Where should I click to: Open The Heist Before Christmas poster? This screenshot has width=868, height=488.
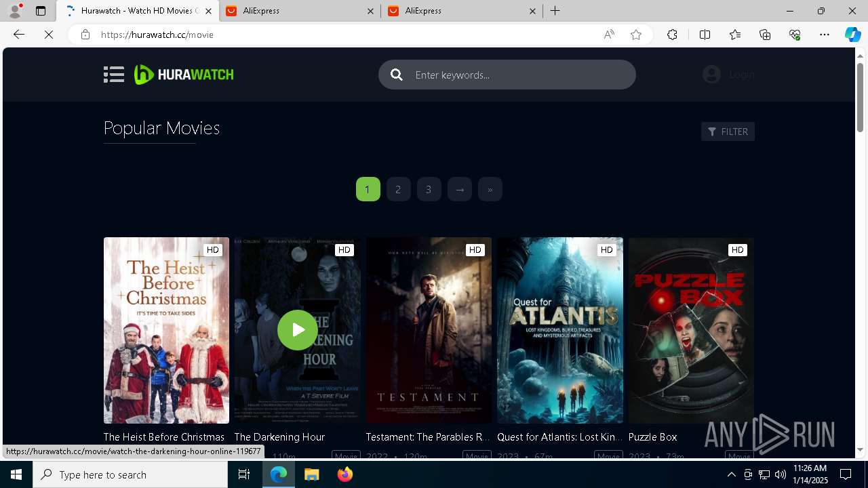point(166,330)
